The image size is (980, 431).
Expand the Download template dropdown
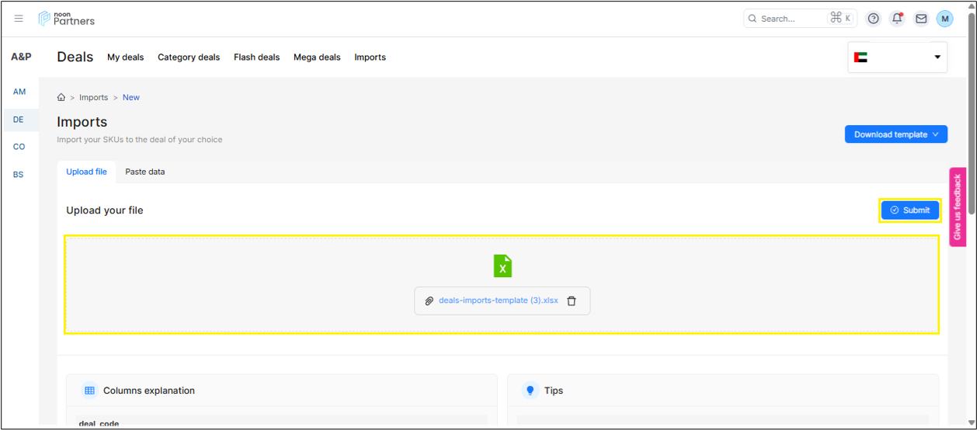(x=895, y=134)
